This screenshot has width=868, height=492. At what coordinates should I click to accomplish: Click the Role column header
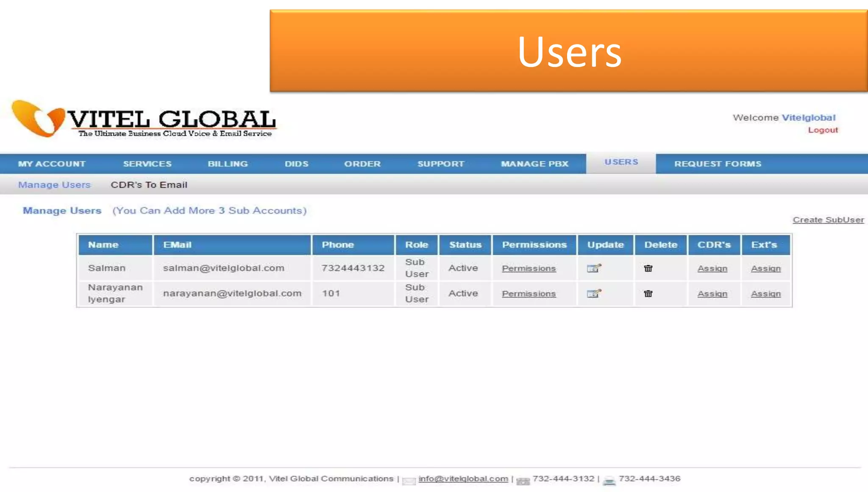coord(417,245)
